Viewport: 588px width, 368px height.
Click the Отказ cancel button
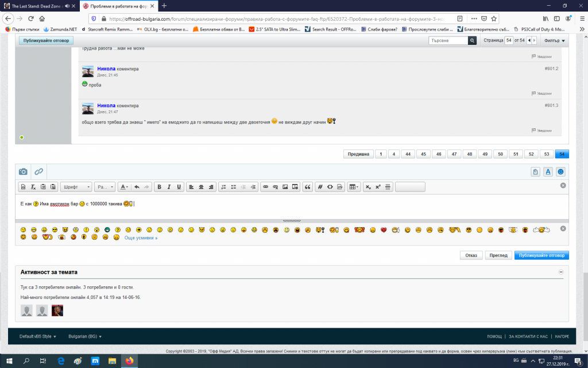471,255
